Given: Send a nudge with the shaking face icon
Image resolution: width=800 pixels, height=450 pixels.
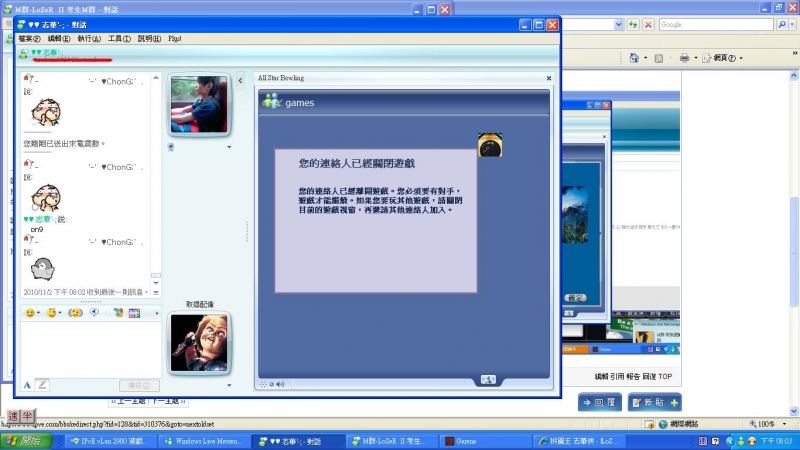Looking at the screenshot, I should click(x=75, y=313).
